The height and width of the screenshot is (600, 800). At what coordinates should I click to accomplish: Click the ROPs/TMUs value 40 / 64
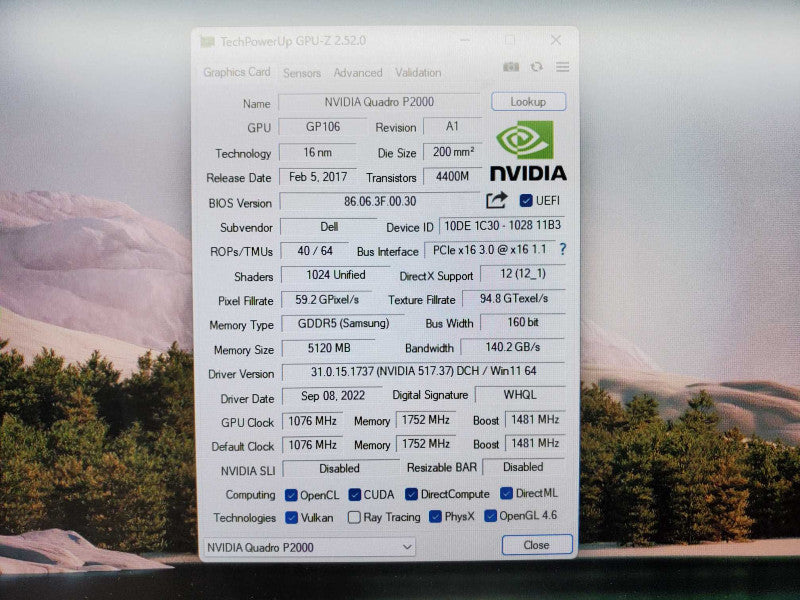coord(315,251)
